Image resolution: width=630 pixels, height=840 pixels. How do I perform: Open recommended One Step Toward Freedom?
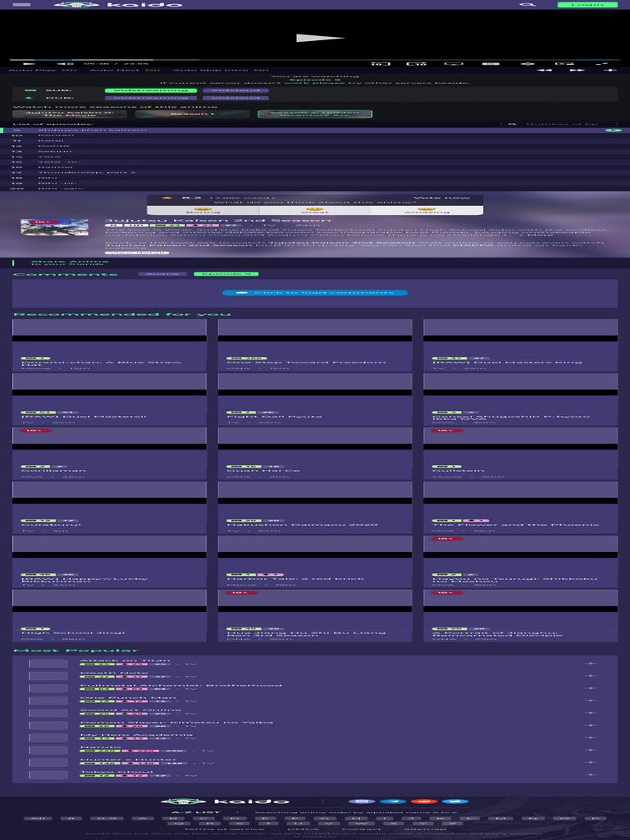coord(306,362)
